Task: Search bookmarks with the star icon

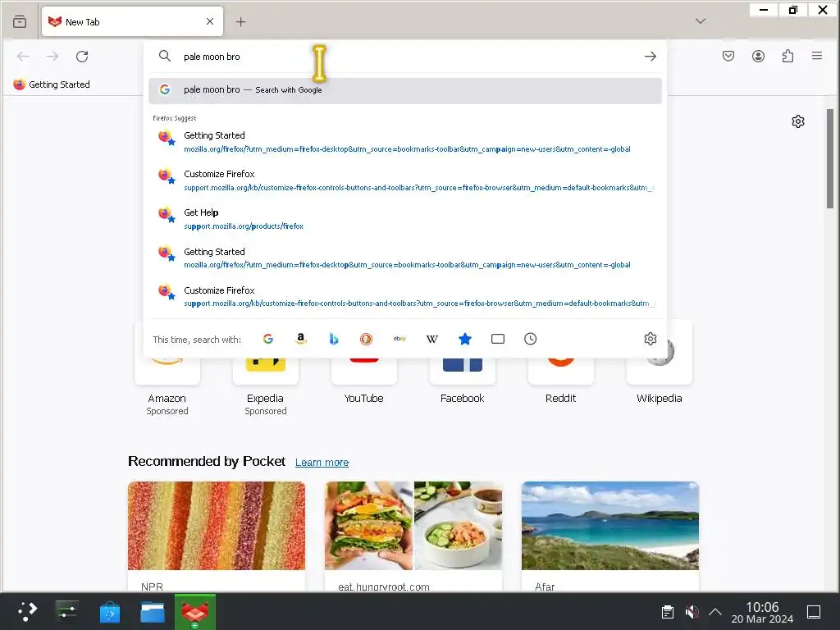Action: coord(465,339)
